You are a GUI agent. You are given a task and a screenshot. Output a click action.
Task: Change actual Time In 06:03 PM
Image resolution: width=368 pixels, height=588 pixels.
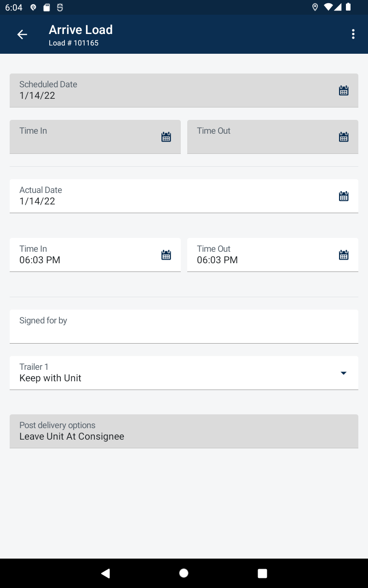[40, 260]
